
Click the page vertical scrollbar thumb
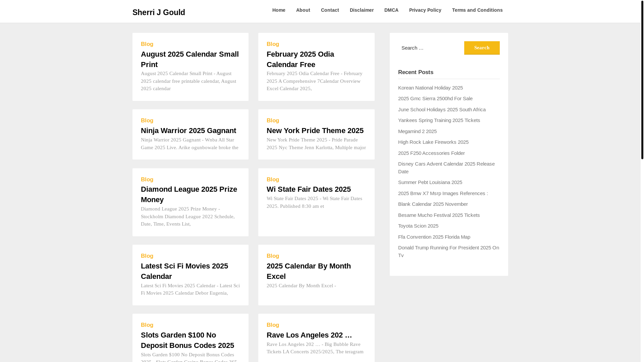coord(642,79)
